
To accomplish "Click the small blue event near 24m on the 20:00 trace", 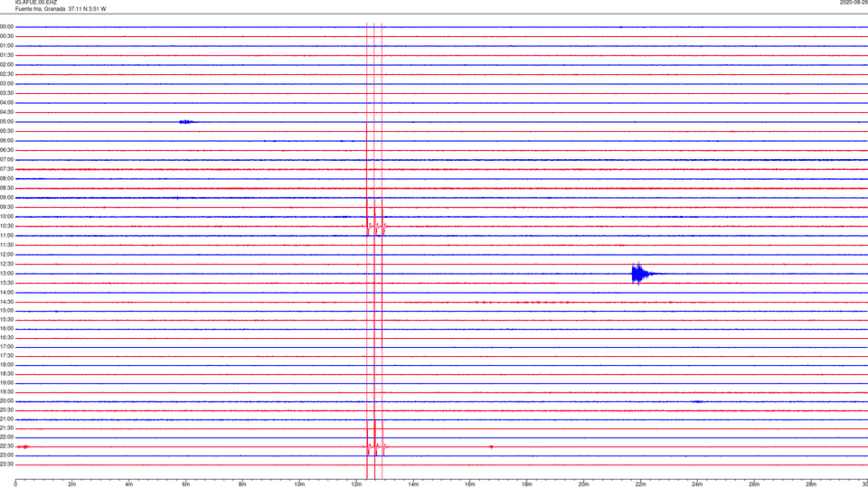I will click(x=698, y=401).
